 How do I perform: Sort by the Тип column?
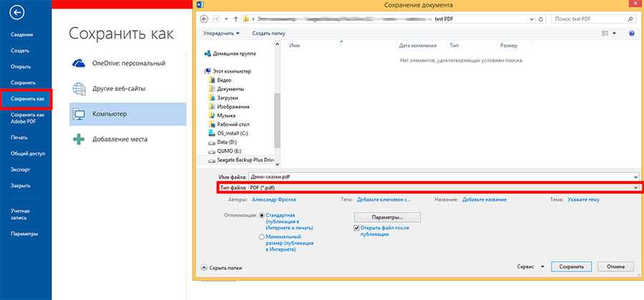click(x=454, y=46)
